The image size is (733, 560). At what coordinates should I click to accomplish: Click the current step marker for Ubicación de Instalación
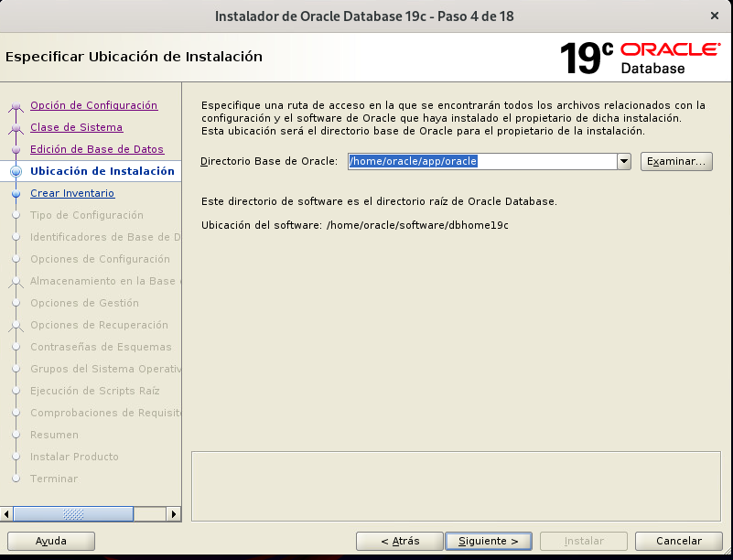16,172
